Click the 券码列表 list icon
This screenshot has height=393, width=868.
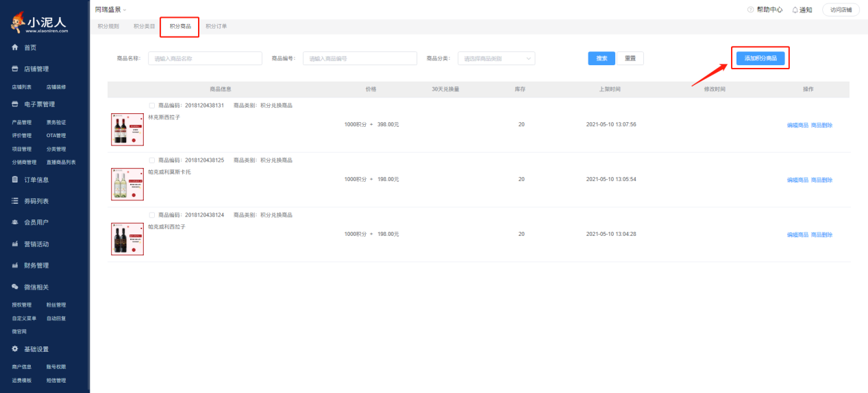pyautogui.click(x=14, y=201)
